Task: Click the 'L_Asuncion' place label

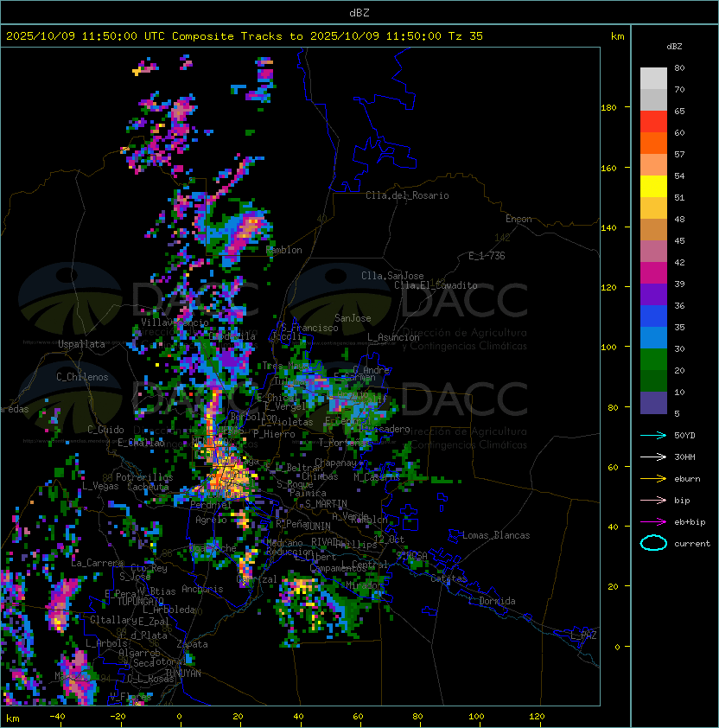Action: click(393, 337)
